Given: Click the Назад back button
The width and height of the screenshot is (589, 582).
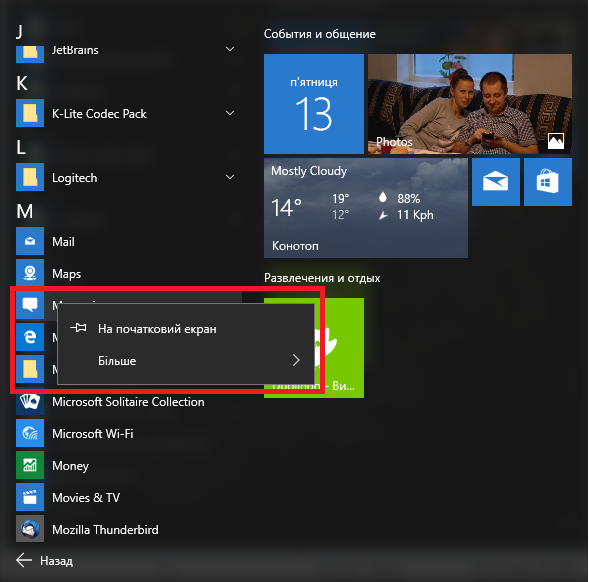Looking at the screenshot, I should [x=44, y=561].
